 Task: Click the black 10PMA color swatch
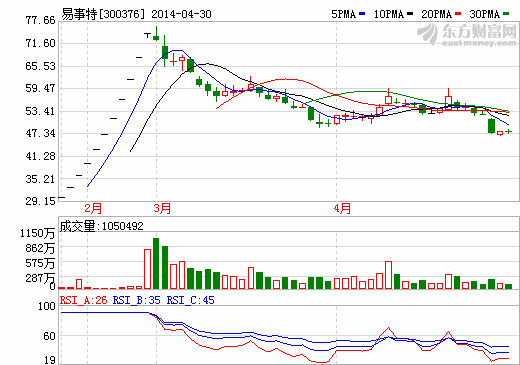(410, 14)
